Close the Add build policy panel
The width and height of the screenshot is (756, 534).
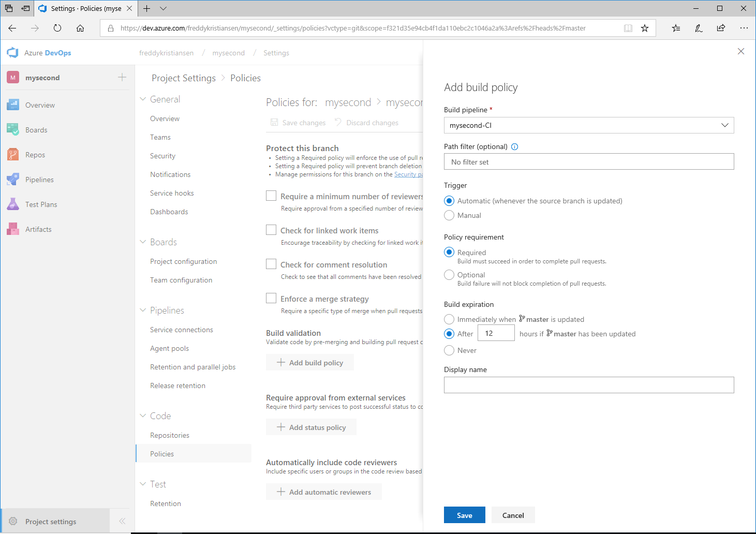tap(740, 51)
